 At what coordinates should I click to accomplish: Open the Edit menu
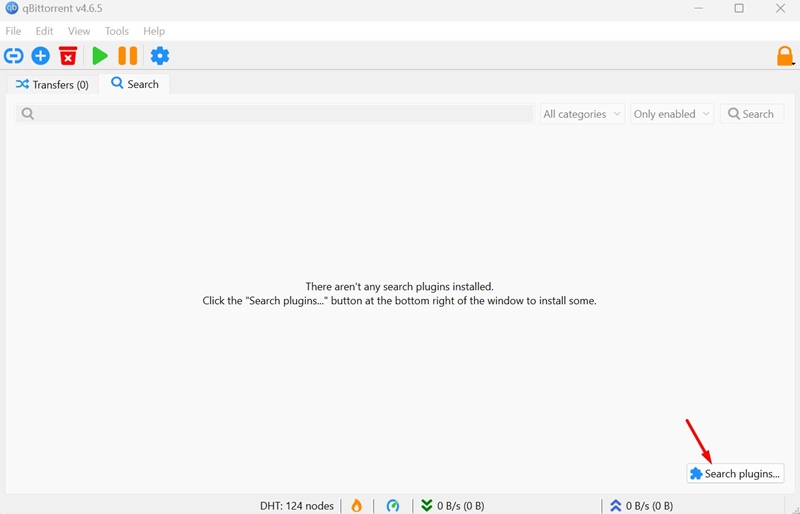44,31
